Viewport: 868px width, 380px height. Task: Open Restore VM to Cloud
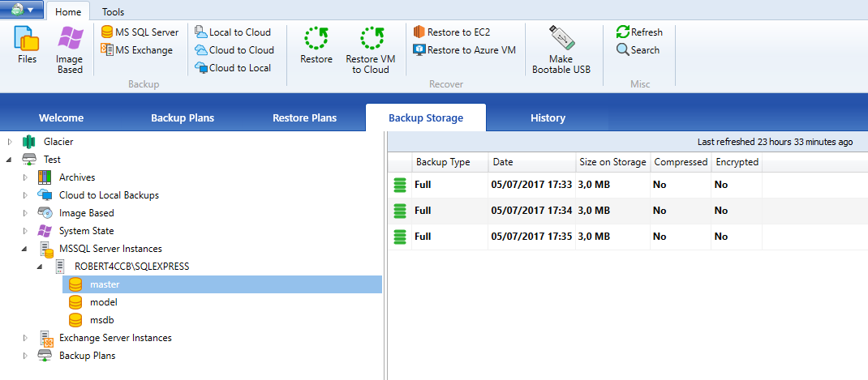click(371, 50)
